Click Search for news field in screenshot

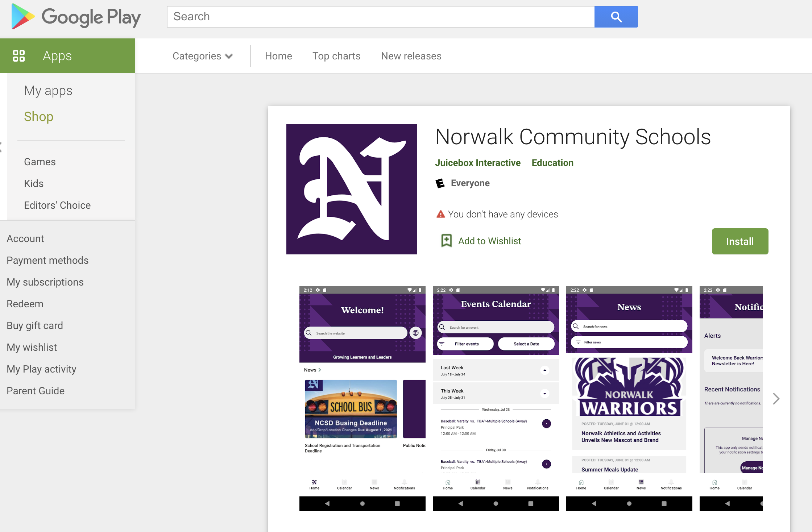pyautogui.click(x=629, y=327)
